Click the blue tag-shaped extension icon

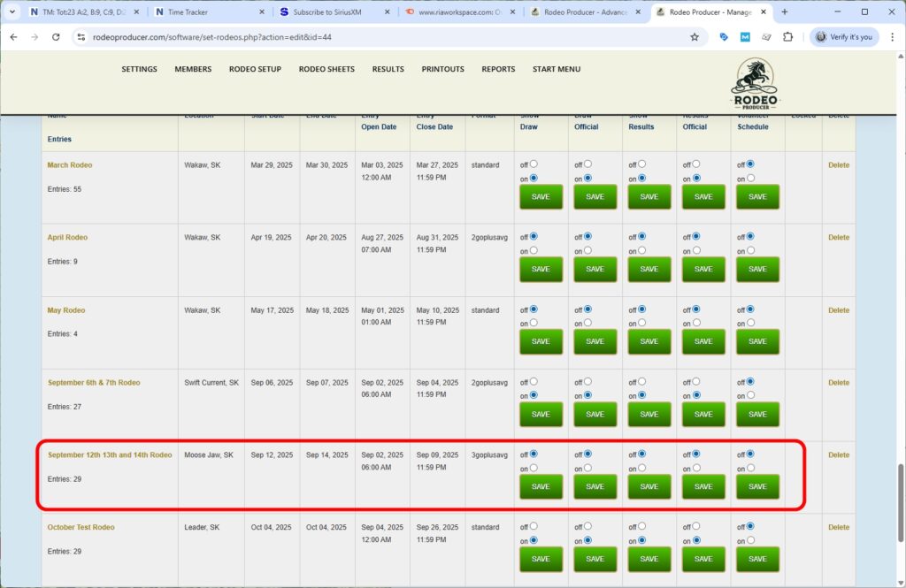pos(724,37)
